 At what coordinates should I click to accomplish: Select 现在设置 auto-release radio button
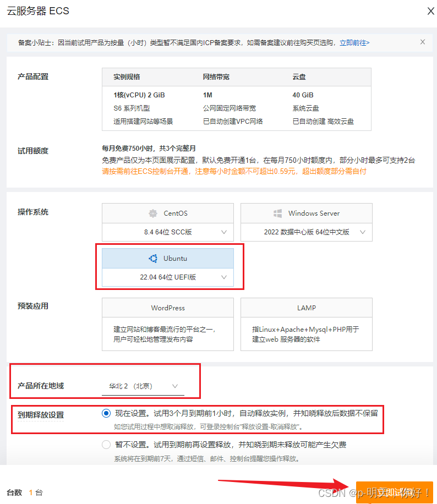point(106,413)
